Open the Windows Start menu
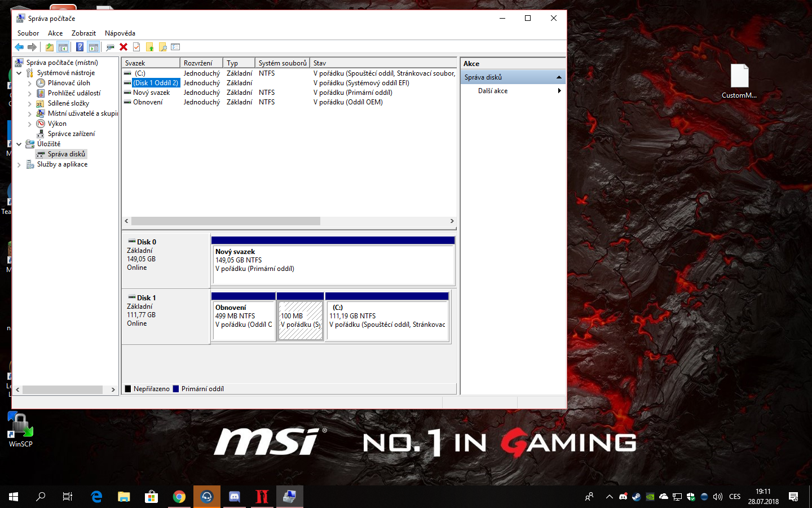Viewport: 812px width, 508px height. [x=14, y=497]
